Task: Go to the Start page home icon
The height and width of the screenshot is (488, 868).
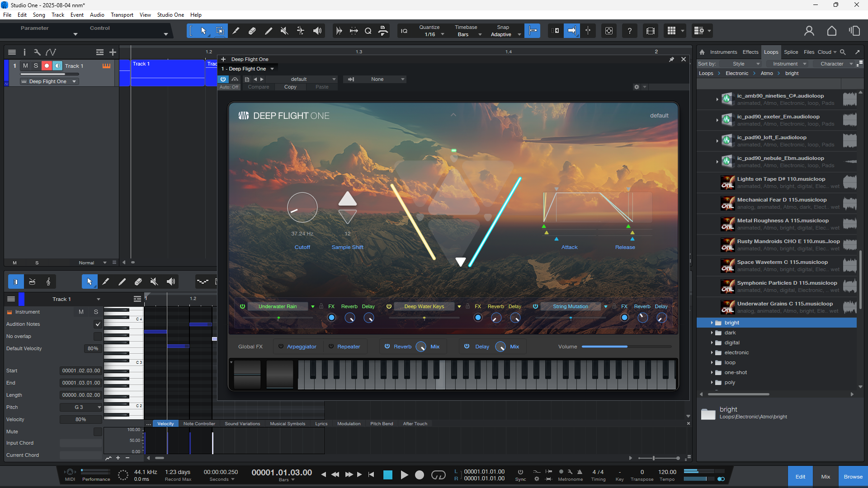Action: pos(832,31)
